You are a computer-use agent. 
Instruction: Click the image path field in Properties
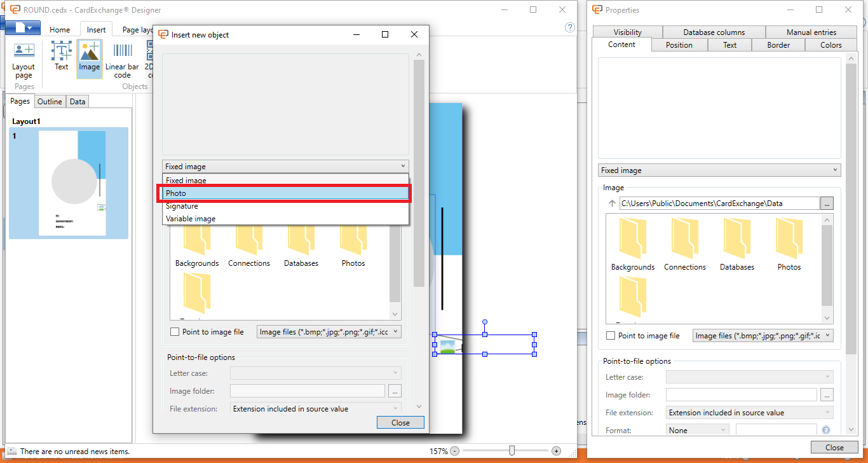(719, 204)
